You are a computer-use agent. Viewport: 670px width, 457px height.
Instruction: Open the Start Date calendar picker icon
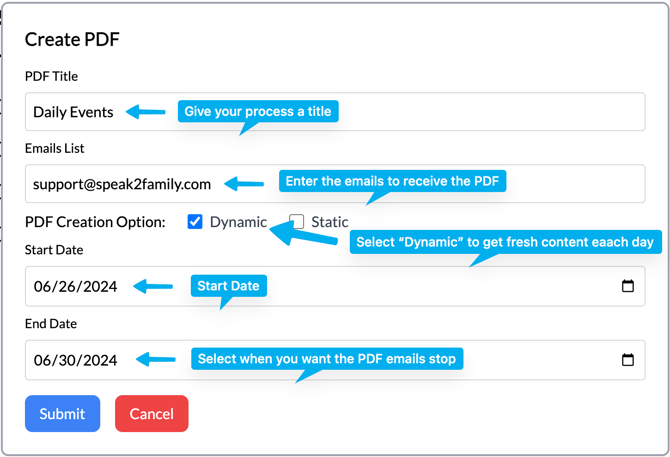627,286
